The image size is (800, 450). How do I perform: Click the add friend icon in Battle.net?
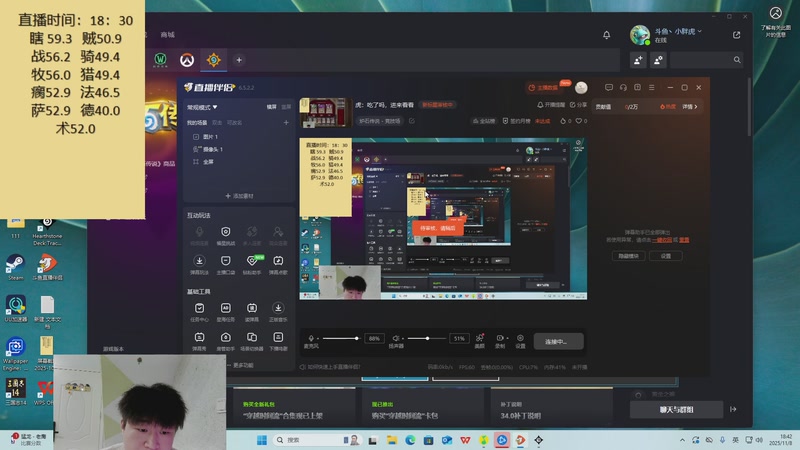pyautogui.click(x=638, y=60)
